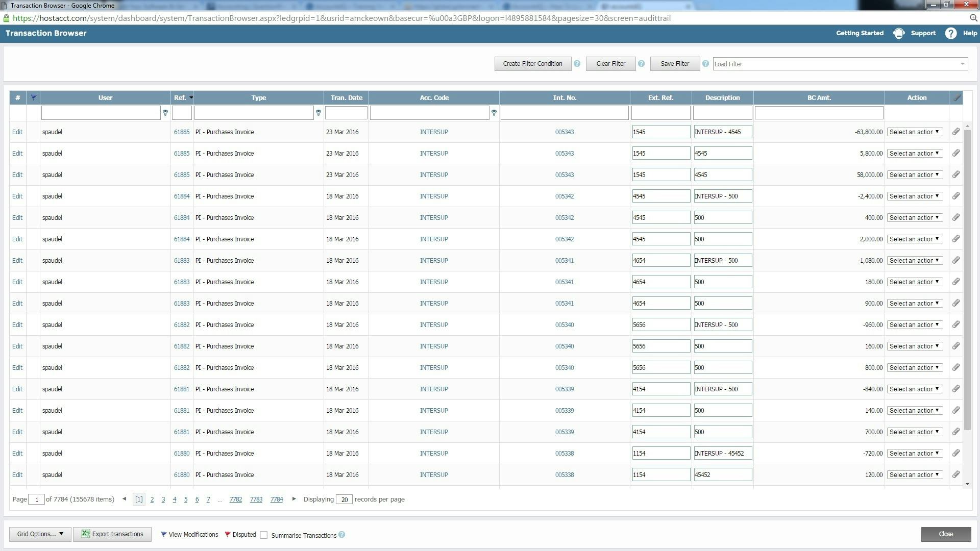Open Support via the headset icon

pos(899,34)
